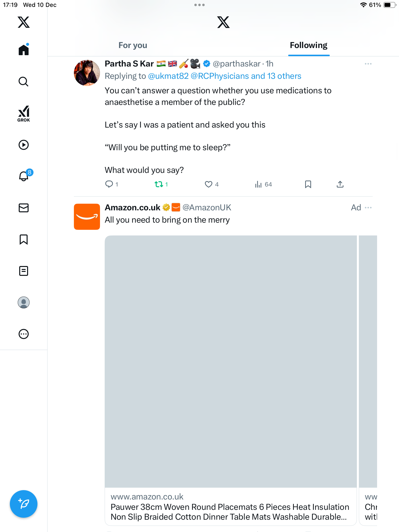This screenshot has width=399, height=532.
Task: Toggle repost on Partha S Kar's post
Action: pyautogui.click(x=159, y=184)
